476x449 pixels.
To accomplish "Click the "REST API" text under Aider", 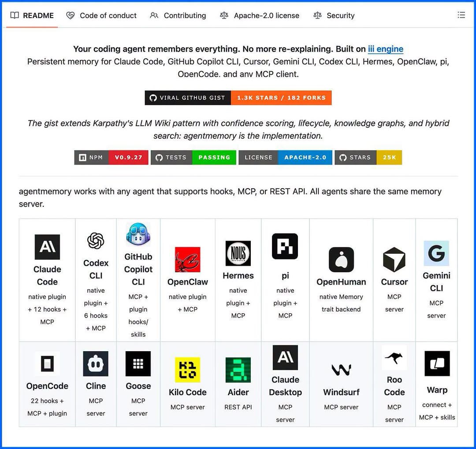I will pyautogui.click(x=238, y=407).
